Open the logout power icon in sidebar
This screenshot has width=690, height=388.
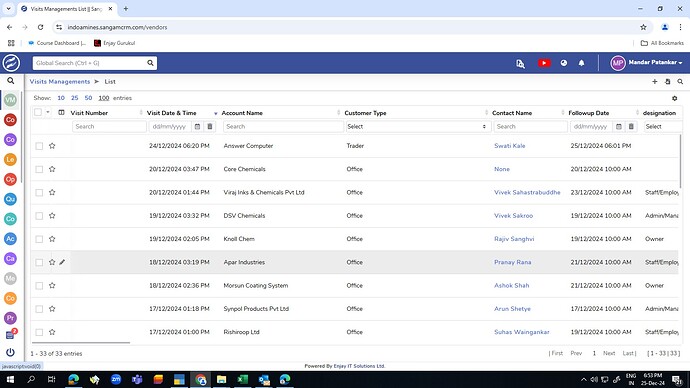10,352
